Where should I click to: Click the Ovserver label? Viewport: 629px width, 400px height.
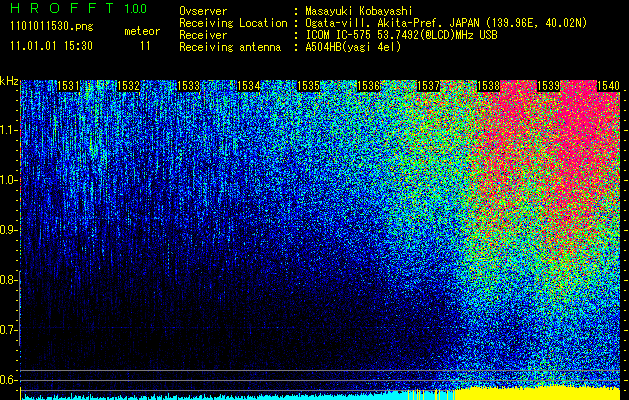pos(203,11)
